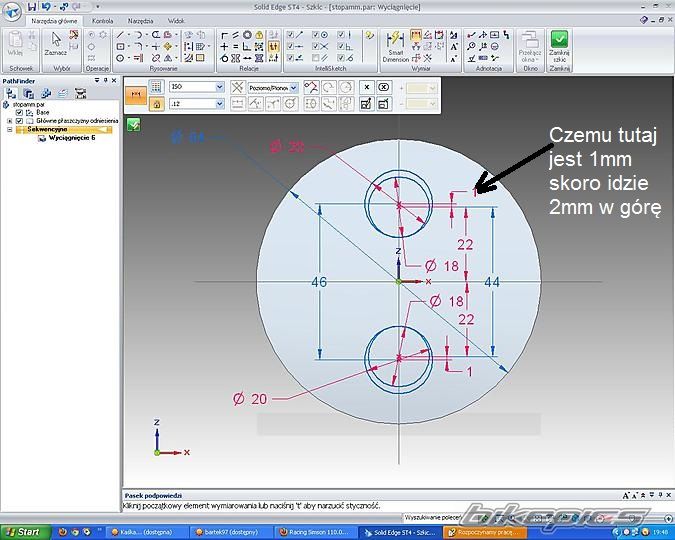Viewport: 675px width, 540px height.
Task: Open the Widok ribbon tab
Action: (x=176, y=20)
